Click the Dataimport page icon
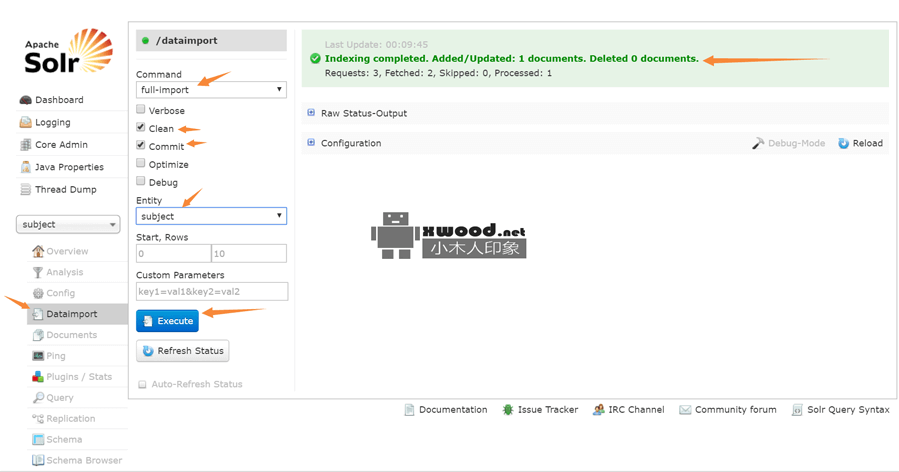Screen dimensions: 899x472 38,314
